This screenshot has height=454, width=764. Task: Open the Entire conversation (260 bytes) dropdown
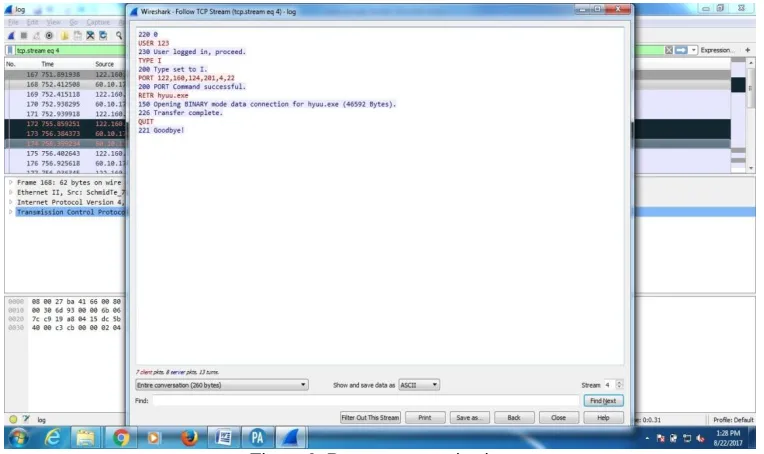point(222,385)
